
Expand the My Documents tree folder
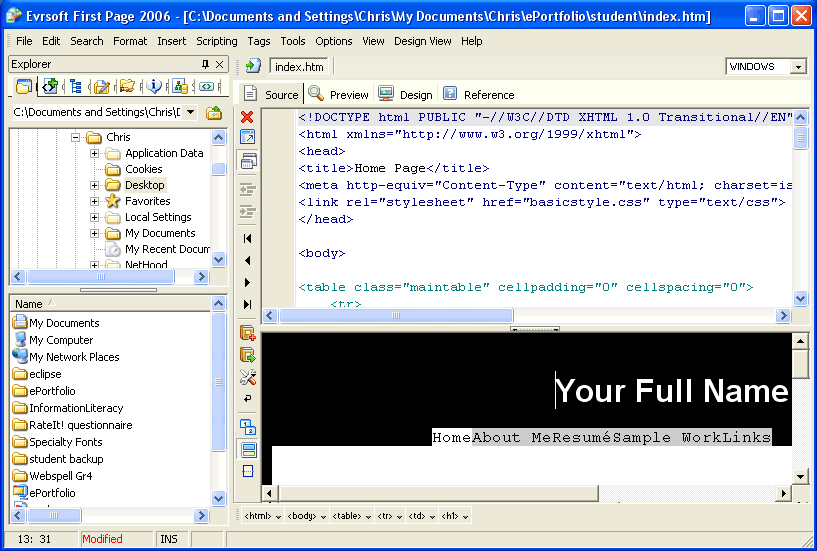click(x=95, y=233)
